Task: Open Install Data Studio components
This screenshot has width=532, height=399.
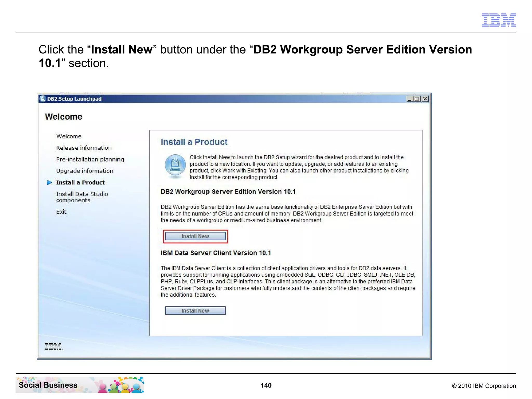Action: pos(82,197)
